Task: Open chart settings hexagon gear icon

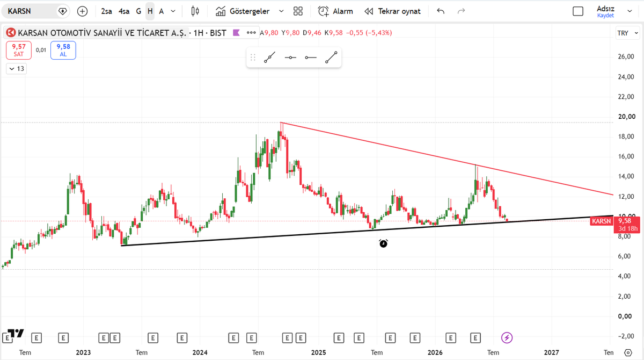Action: 628,352
